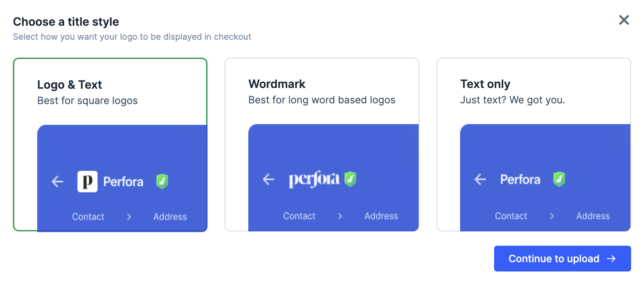
Task: Click 'Just text? We got you.' description
Action: 513,100
